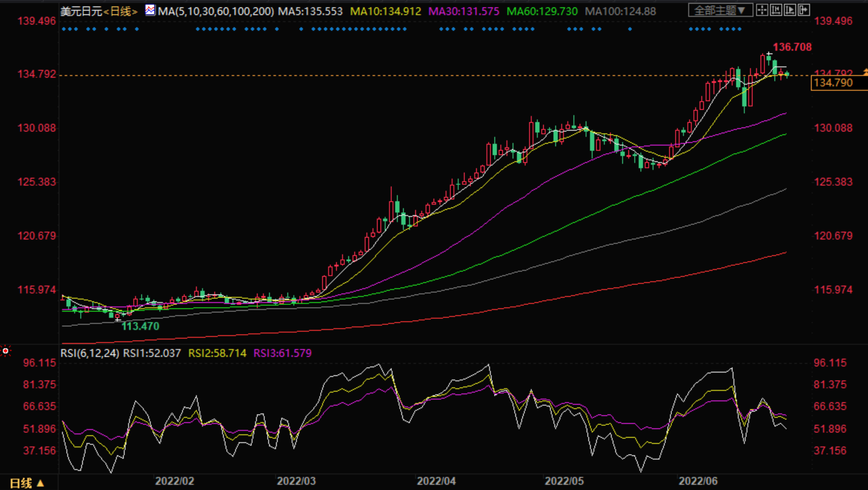Open the <日线> period selector in title
Image resolution: width=868 pixels, height=490 pixels.
pos(121,11)
